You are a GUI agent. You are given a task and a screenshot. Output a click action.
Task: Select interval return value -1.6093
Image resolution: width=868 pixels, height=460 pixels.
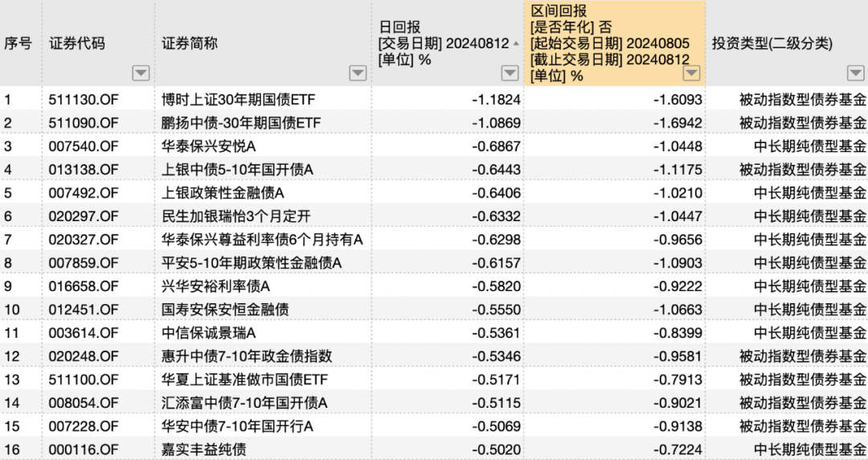pos(678,100)
